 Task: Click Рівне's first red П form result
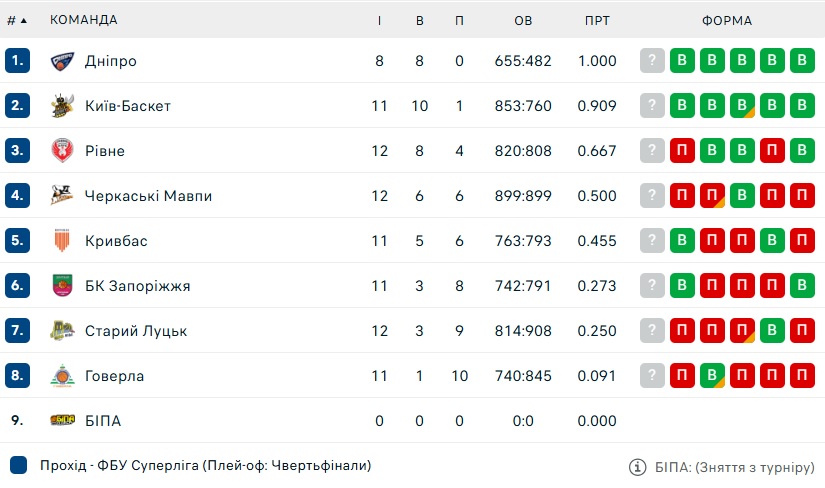[x=682, y=151]
